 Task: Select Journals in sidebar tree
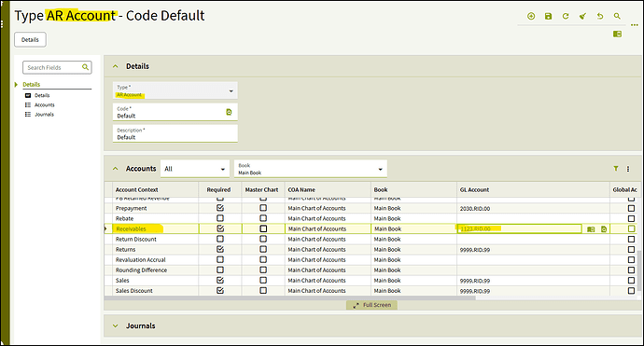point(44,115)
